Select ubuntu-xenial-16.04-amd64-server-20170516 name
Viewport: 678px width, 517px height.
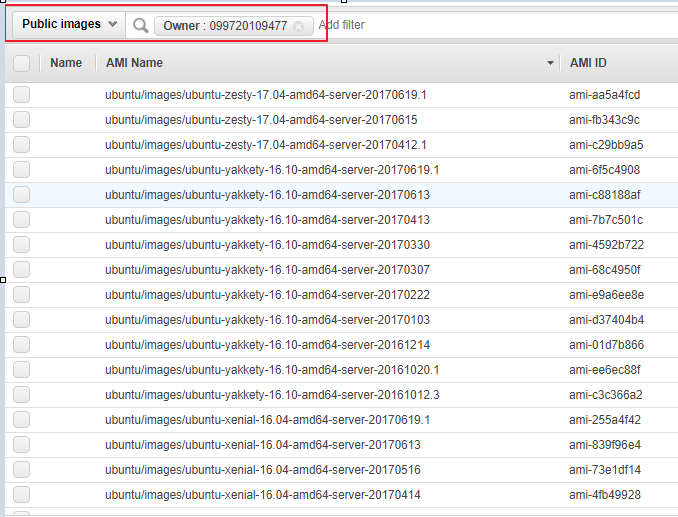pos(263,470)
